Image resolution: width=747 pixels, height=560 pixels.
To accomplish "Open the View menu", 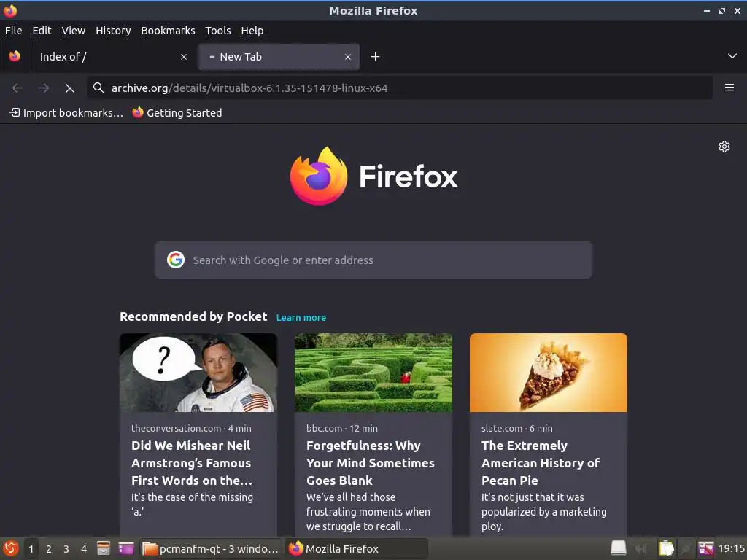I will [74, 31].
